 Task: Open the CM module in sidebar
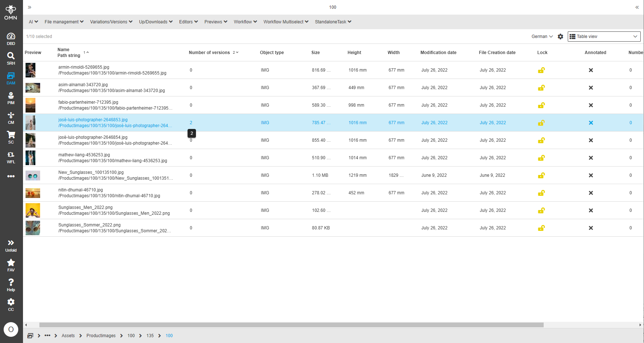tap(11, 118)
